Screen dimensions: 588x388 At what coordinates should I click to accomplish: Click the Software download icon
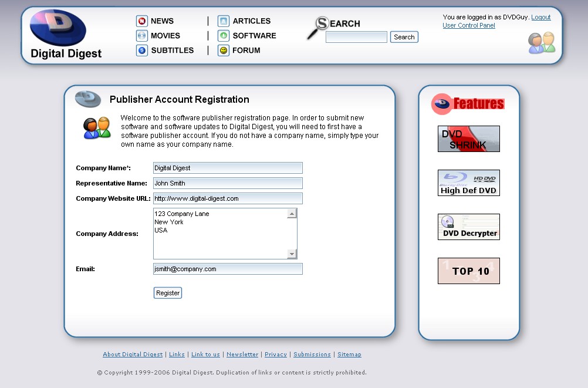[223, 36]
